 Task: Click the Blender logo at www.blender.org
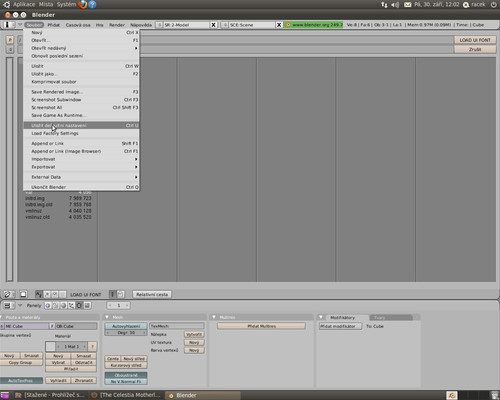click(288, 25)
